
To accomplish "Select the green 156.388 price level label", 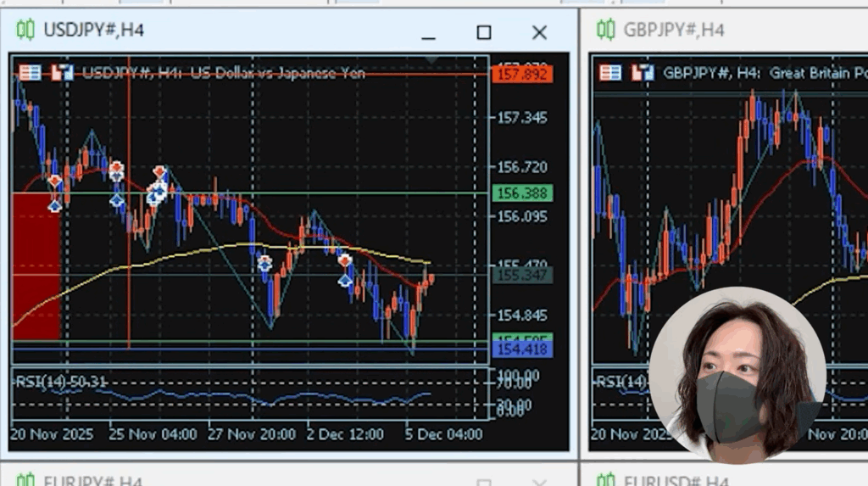I will (521, 193).
